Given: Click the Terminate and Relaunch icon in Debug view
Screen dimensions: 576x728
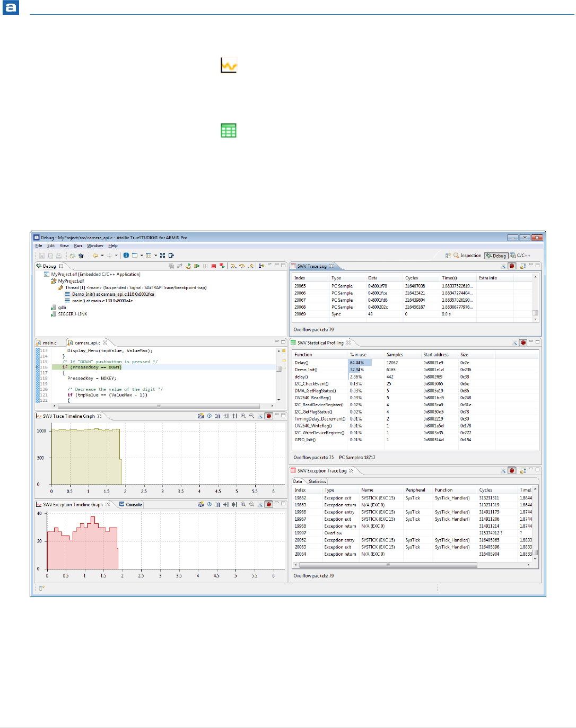Looking at the screenshot, I should coord(222,266).
